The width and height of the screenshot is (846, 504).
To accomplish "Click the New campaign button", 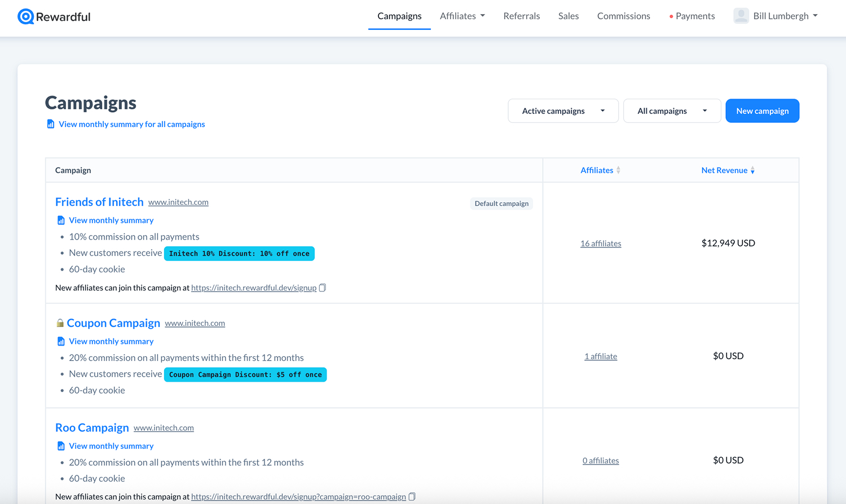I will pos(762,111).
